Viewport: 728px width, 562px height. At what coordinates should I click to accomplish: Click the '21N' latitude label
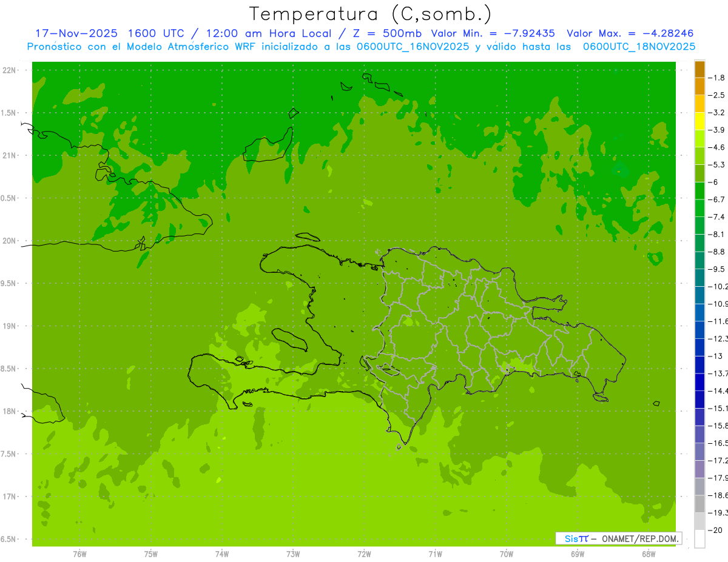10,155
